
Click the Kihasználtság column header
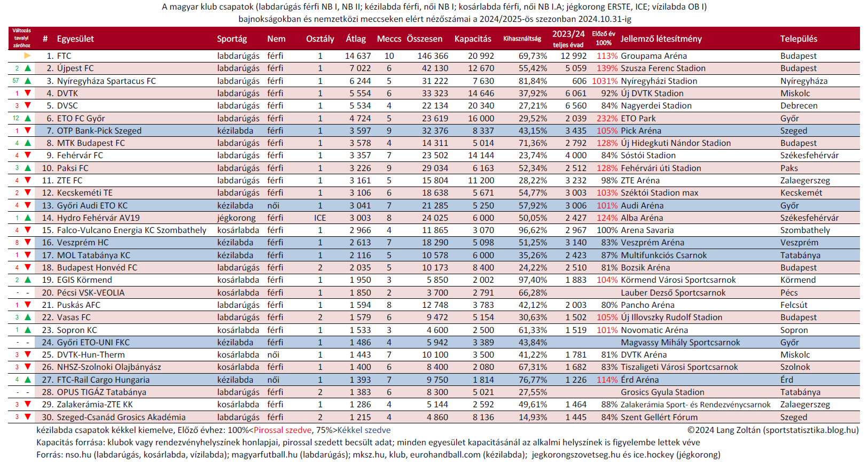(x=522, y=38)
